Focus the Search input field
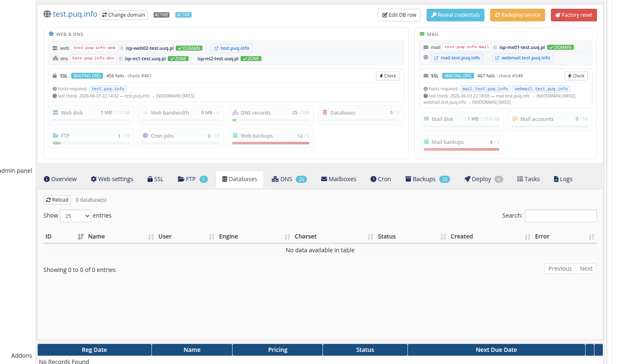The height and width of the screenshot is (364, 617). click(561, 216)
